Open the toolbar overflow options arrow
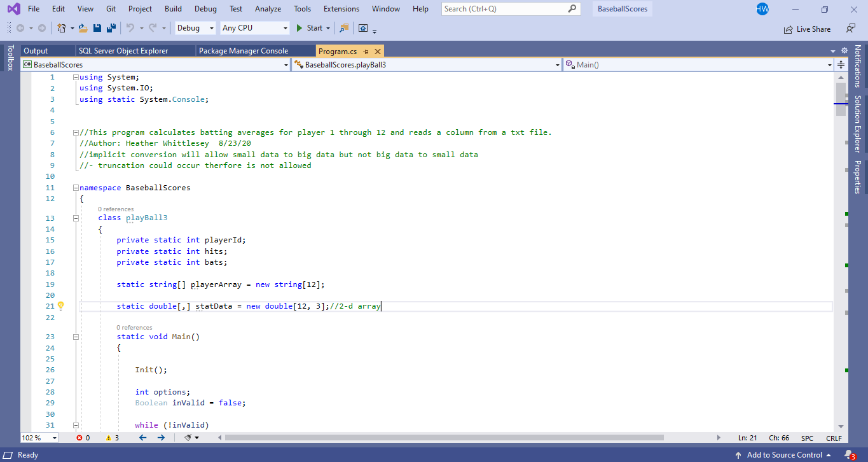Image resolution: width=868 pixels, height=462 pixels. [375, 31]
